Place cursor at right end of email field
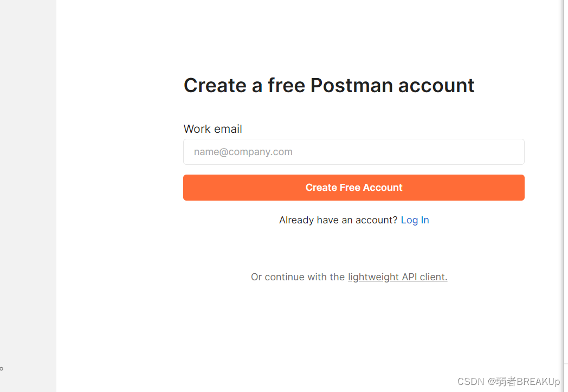The image size is (568, 392). (x=518, y=152)
